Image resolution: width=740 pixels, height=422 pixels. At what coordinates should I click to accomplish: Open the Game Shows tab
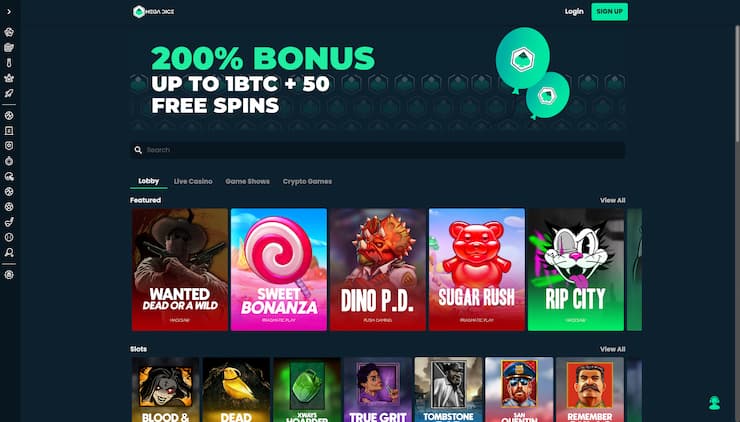[x=247, y=181]
